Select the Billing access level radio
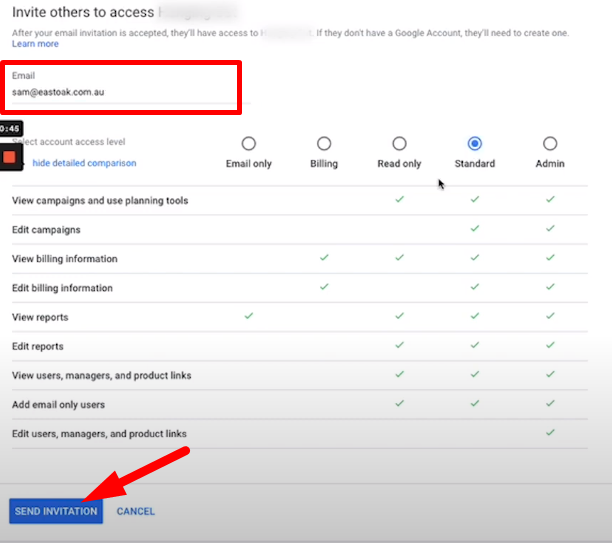The image size is (612, 543). [324, 144]
